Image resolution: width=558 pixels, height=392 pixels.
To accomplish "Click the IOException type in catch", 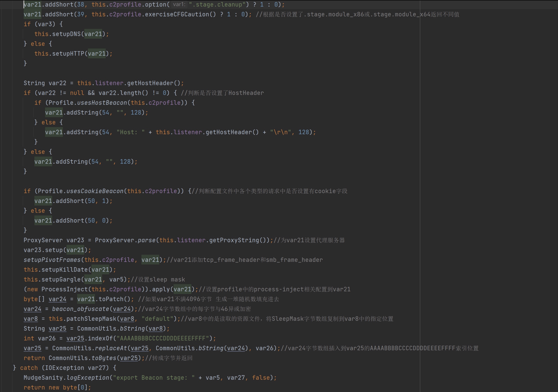I will pyautogui.click(x=64, y=368).
